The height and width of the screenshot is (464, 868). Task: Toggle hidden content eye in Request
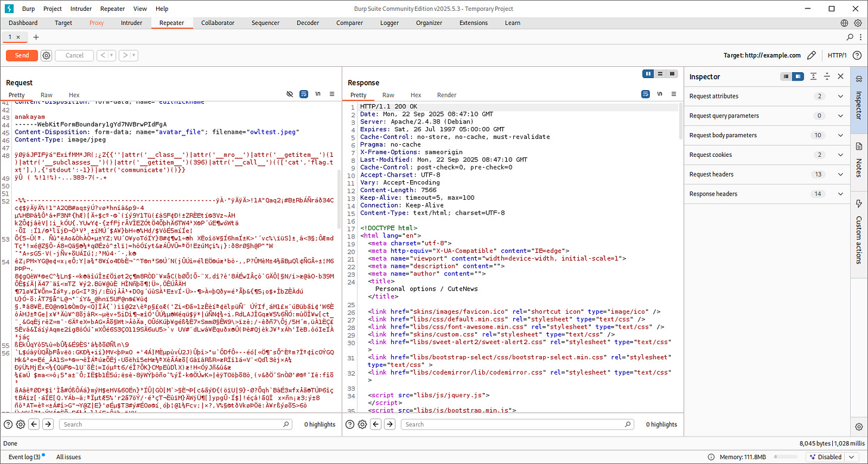[290, 94]
